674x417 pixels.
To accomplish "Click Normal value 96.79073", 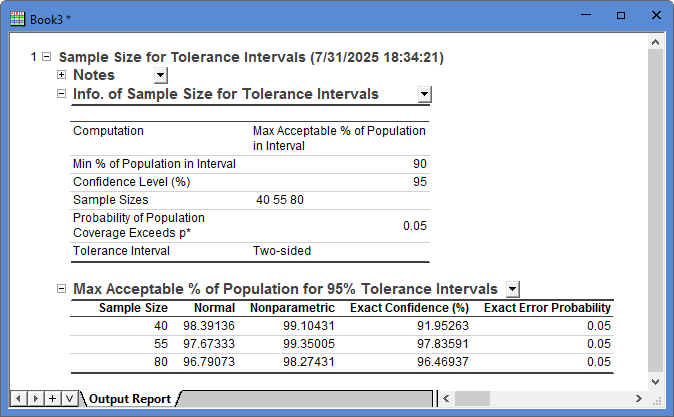I will click(209, 362).
